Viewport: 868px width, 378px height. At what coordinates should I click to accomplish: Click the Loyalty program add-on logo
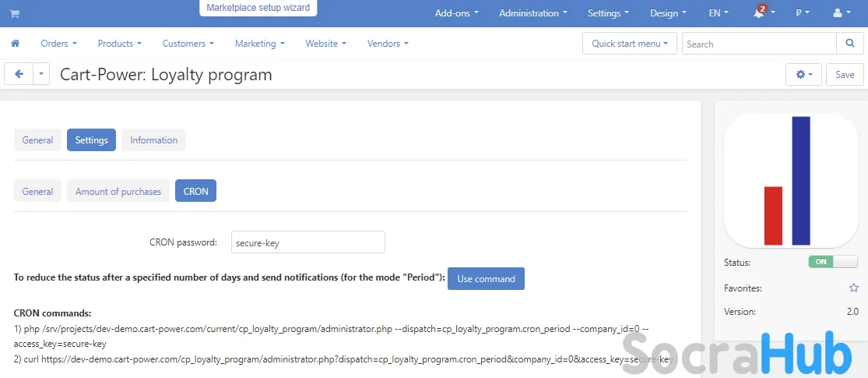point(791,180)
